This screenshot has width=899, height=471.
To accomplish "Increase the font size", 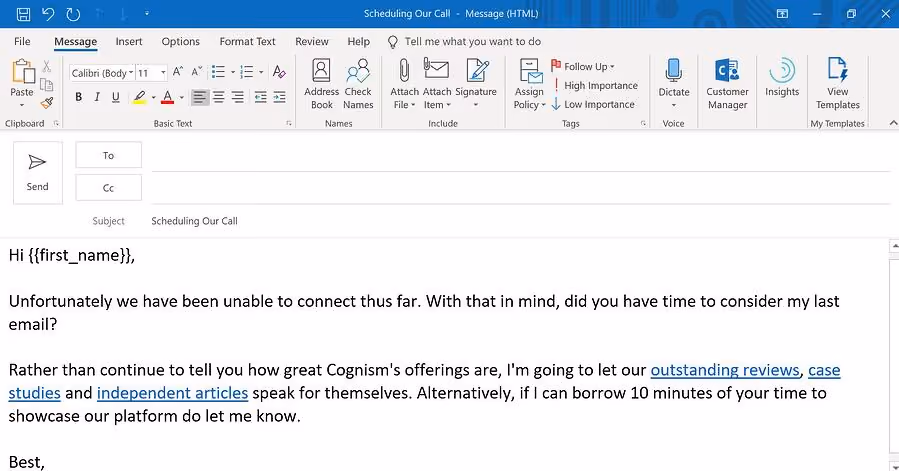I will (178, 72).
